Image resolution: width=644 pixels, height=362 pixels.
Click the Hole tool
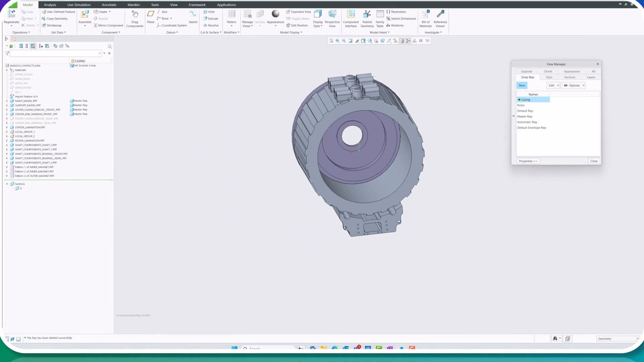(209, 12)
